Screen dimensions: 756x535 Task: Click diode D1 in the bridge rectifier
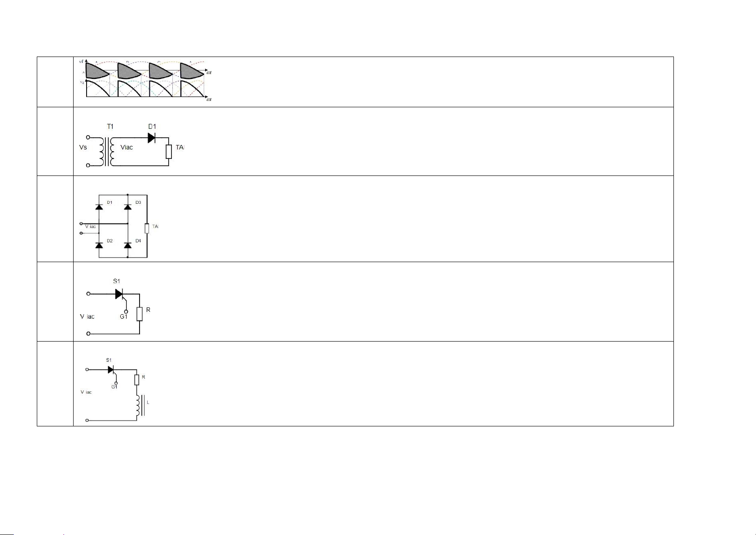[99, 207]
